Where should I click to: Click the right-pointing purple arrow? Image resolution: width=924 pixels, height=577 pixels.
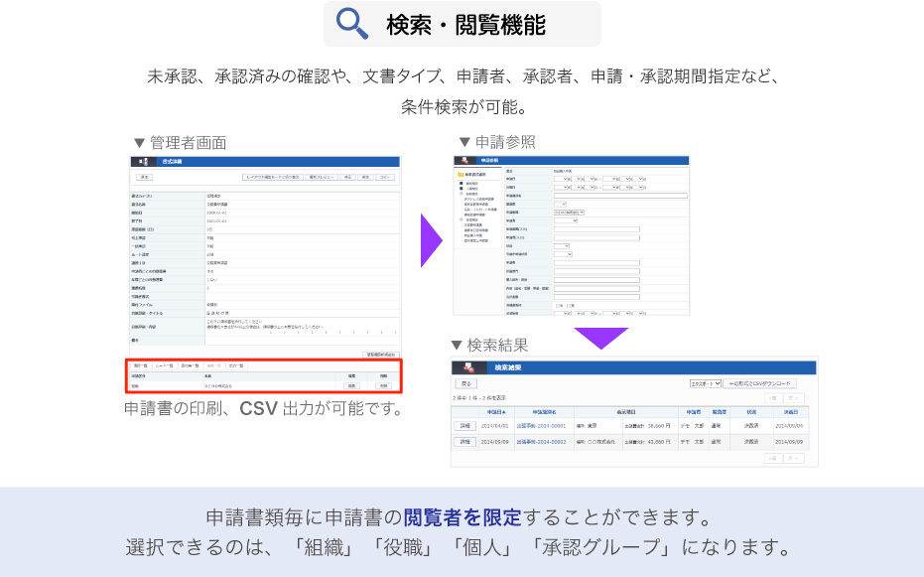click(431, 239)
